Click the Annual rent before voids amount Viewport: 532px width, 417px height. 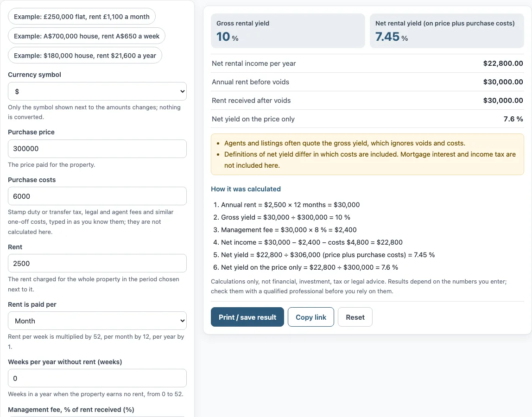tap(503, 82)
